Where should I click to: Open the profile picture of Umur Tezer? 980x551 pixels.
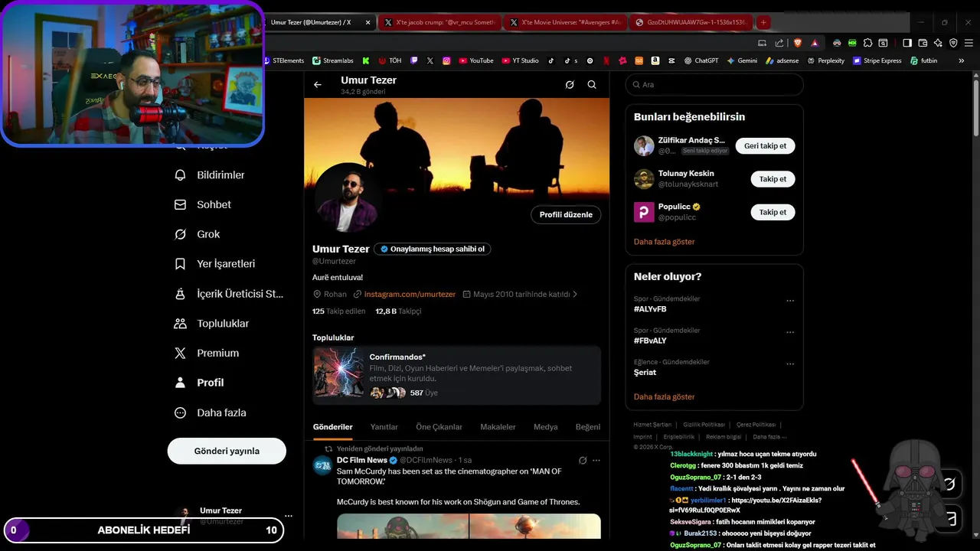pyautogui.click(x=347, y=197)
